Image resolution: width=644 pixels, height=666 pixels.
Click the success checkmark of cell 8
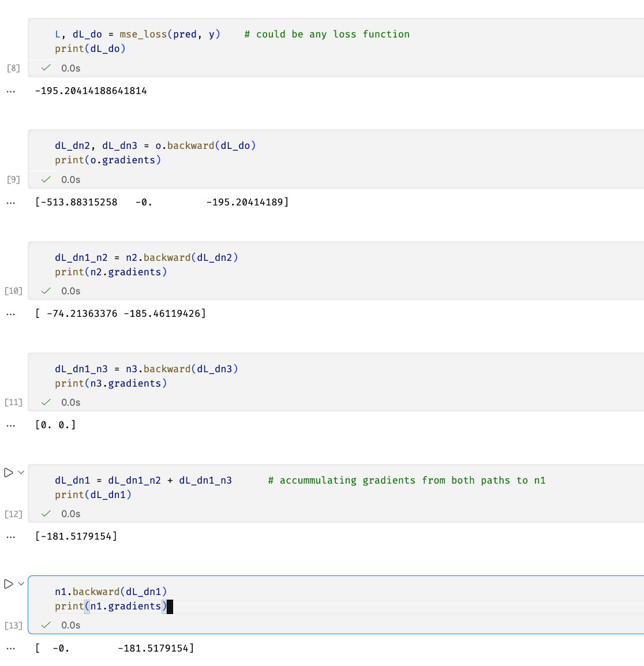click(x=46, y=68)
